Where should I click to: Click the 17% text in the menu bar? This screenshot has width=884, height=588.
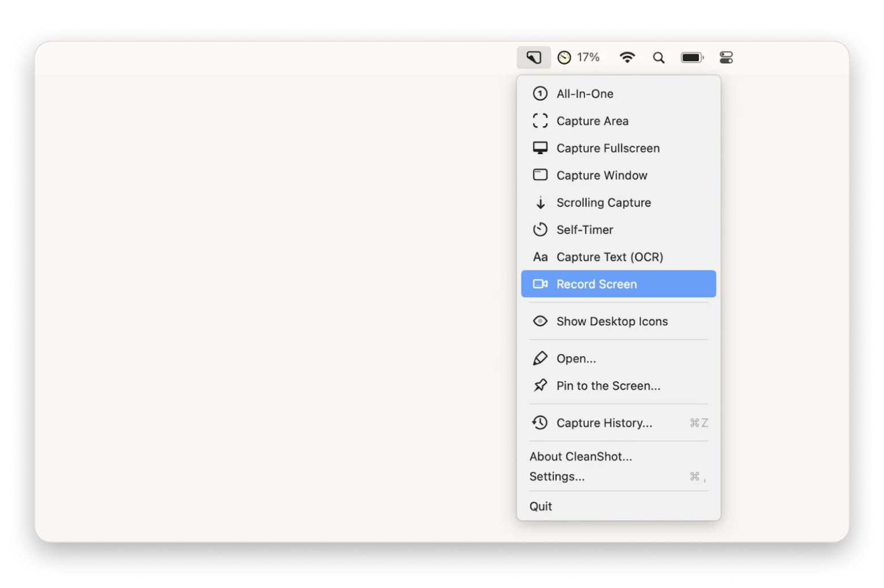pyautogui.click(x=588, y=57)
